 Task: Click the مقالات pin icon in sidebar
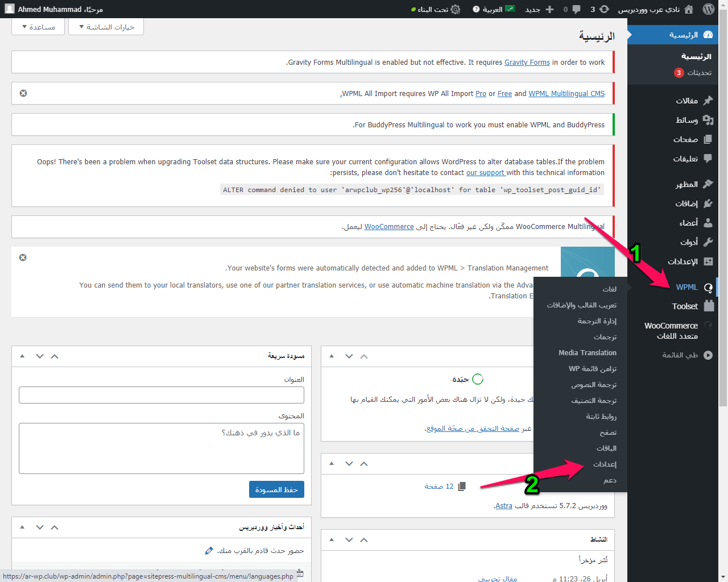pyautogui.click(x=708, y=101)
